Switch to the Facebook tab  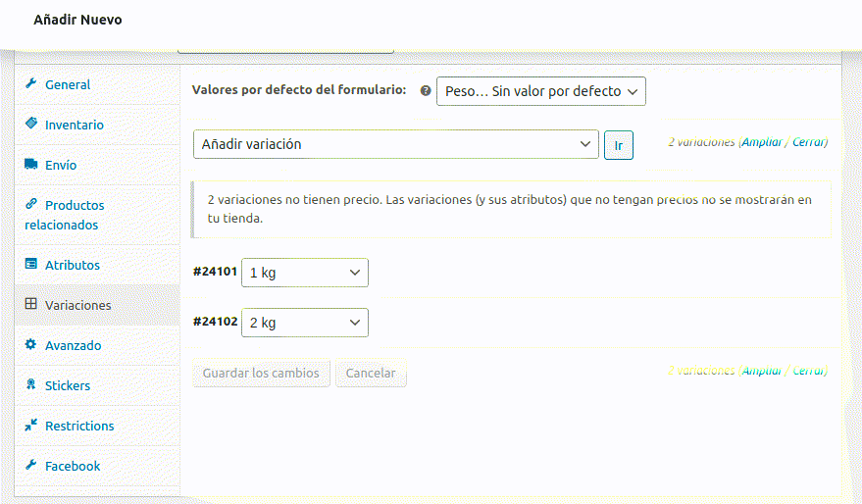coord(73,466)
